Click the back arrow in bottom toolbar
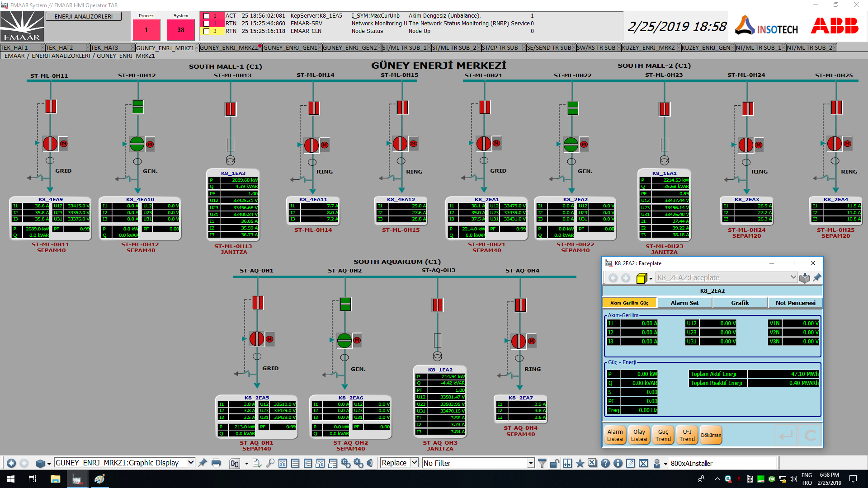 point(11,463)
